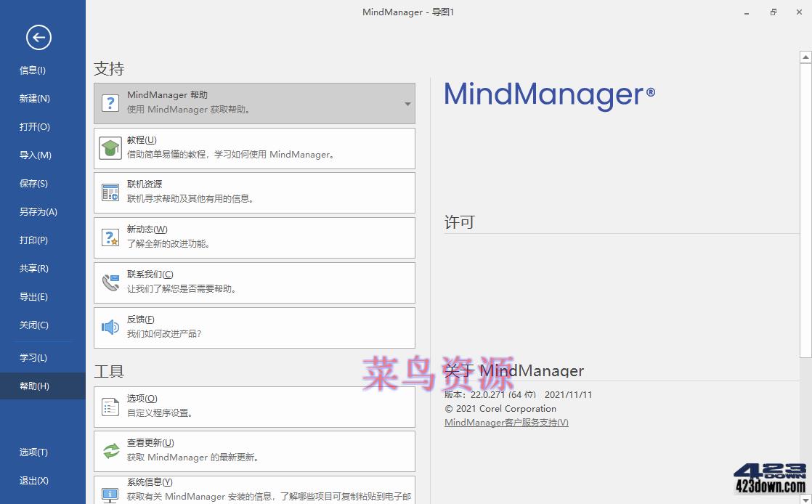
Task: Open the 打开(O) page
Action: click(x=33, y=126)
